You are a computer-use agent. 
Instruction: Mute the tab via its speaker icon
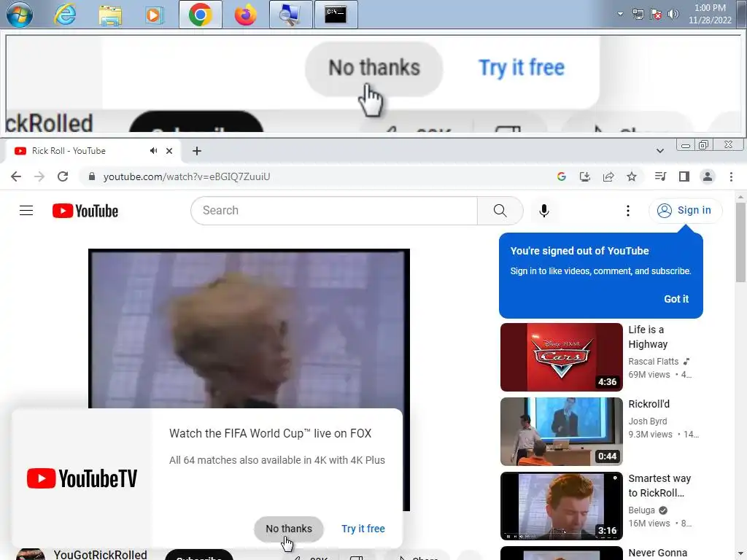153,151
